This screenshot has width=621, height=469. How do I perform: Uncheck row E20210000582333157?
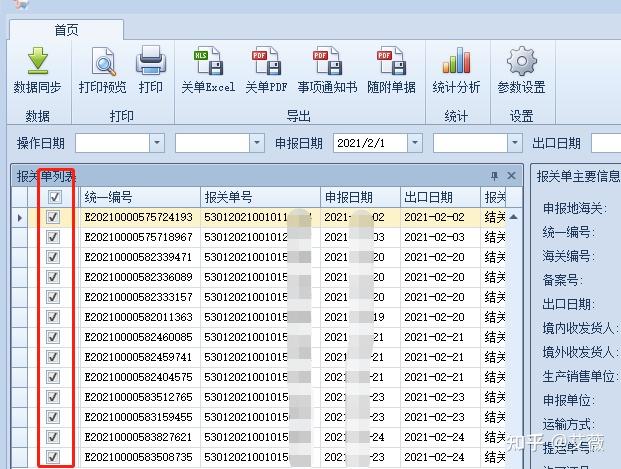tap(53, 297)
